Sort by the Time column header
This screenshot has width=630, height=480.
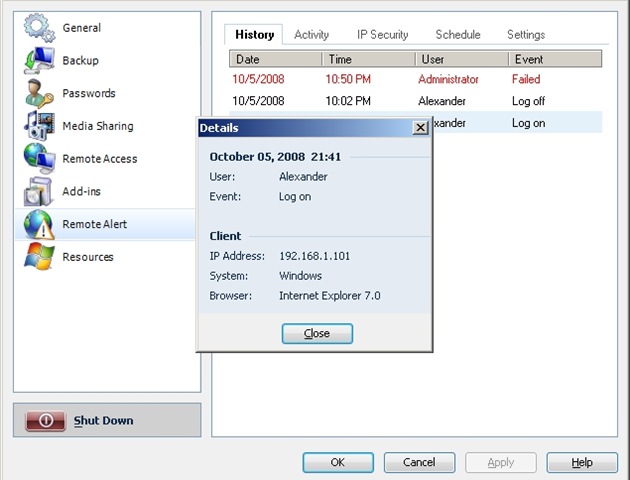pos(368,59)
